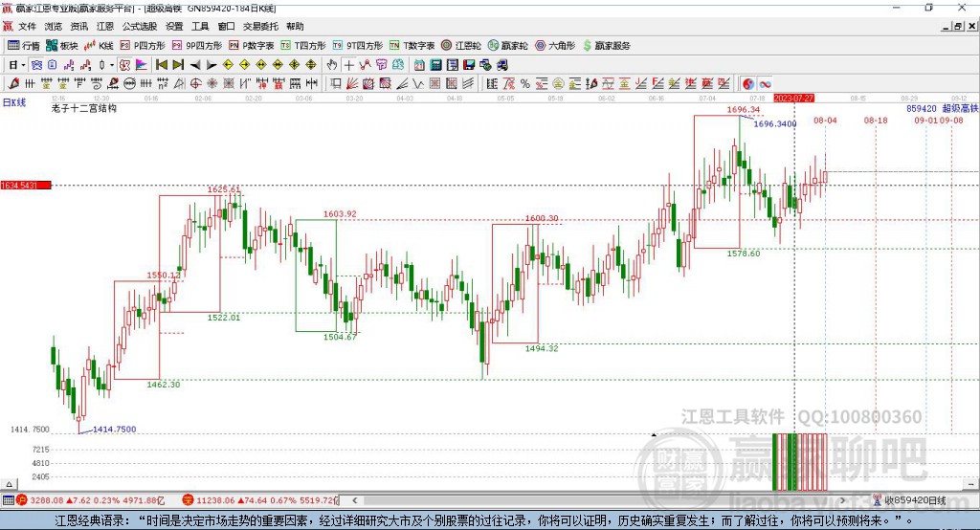Open the 江恩轮 Gann wheel
980x530 pixels.
coord(461,46)
